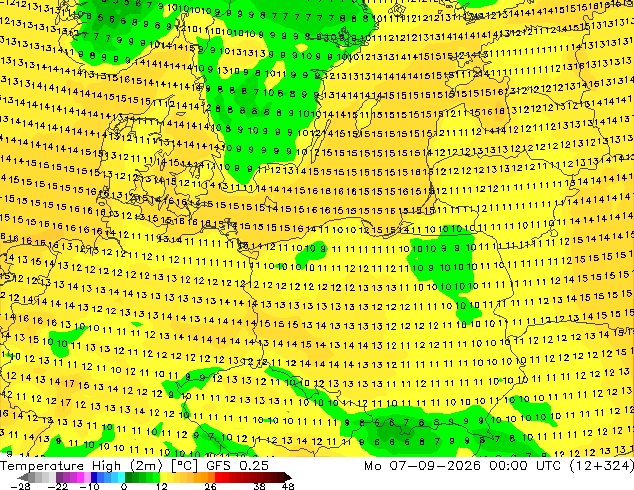Click the 'GFS 0.25' model label
Image resolution: width=634 pixels, height=490 pixels.
237,466
